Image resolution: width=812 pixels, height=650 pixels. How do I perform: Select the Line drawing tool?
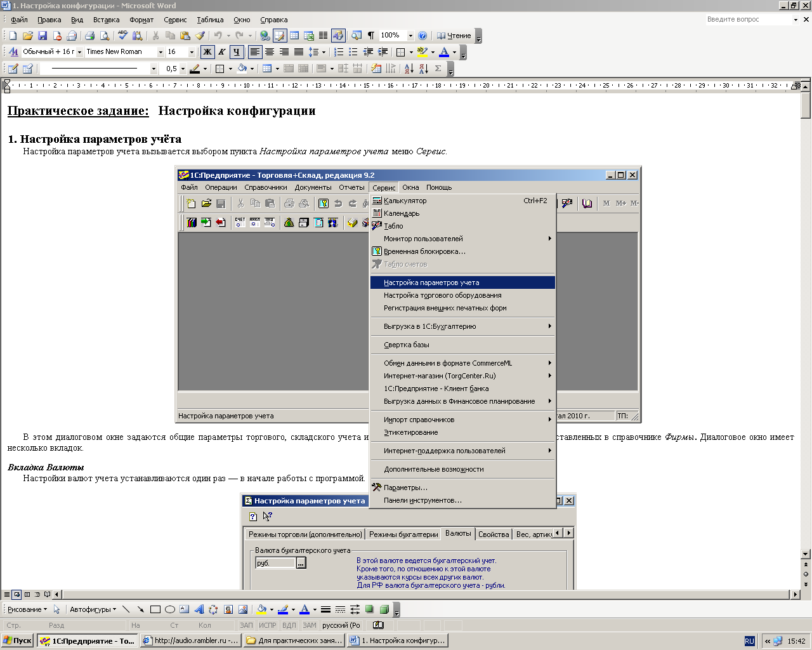pyautogui.click(x=126, y=609)
